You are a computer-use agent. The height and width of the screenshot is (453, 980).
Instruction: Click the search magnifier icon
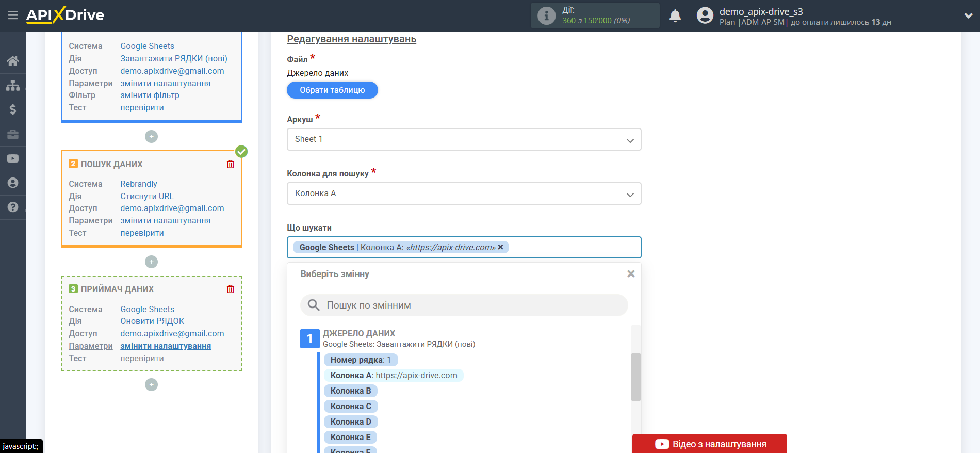pos(314,305)
